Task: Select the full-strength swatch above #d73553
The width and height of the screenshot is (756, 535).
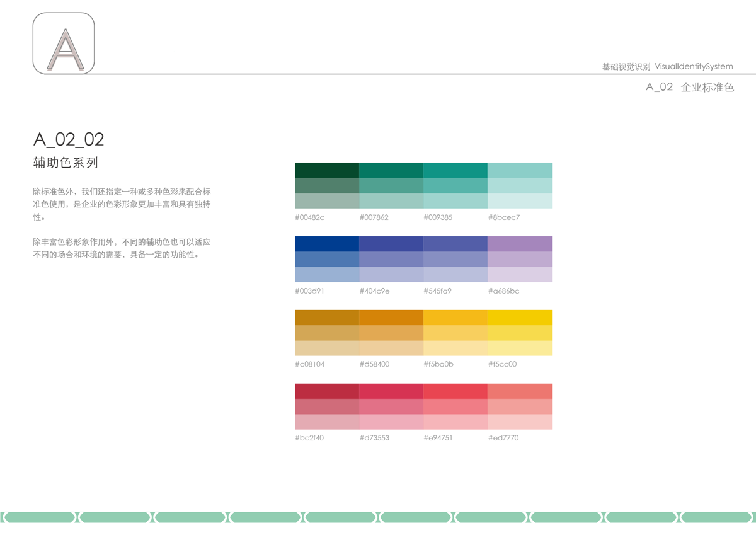Action: tap(391, 391)
